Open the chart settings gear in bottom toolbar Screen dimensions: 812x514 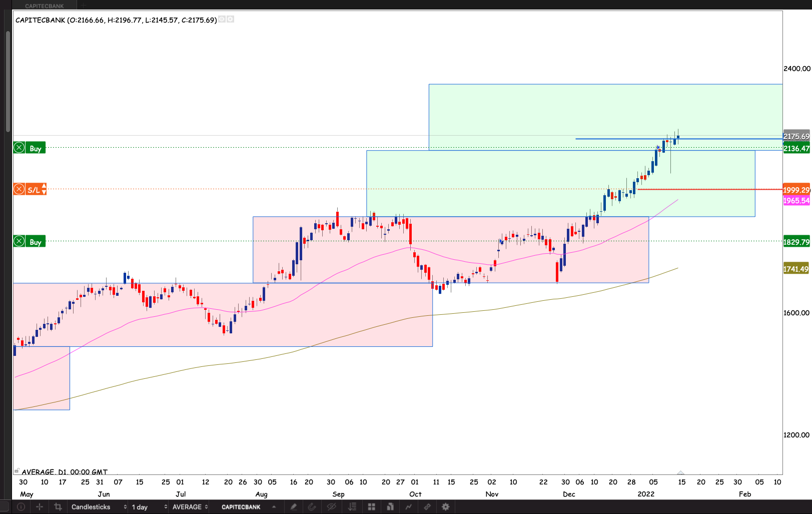coord(446,507)
